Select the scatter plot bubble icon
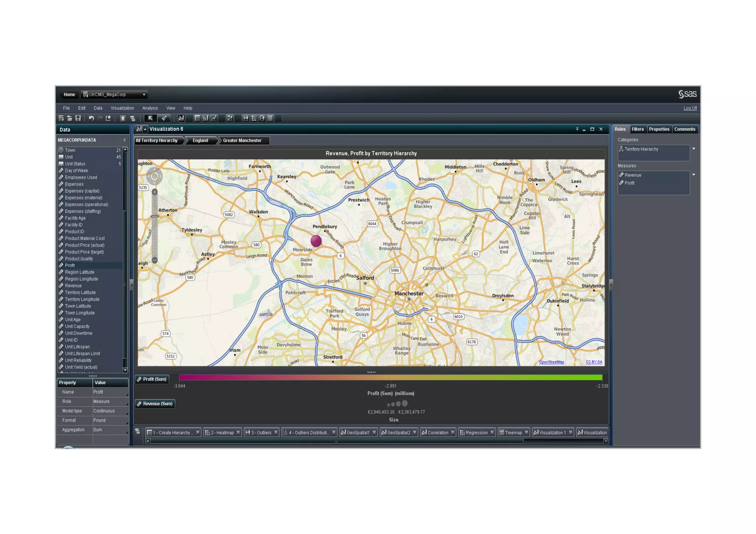Screen dimensions: 756x534 coord(230,118)
